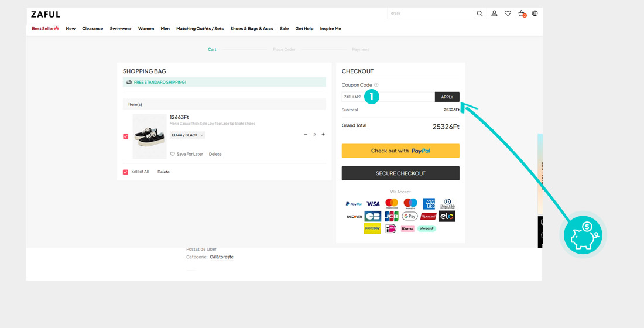This screenshot has width=644, height=328.
Task: Open Best Seller menu
Action: 45,28
